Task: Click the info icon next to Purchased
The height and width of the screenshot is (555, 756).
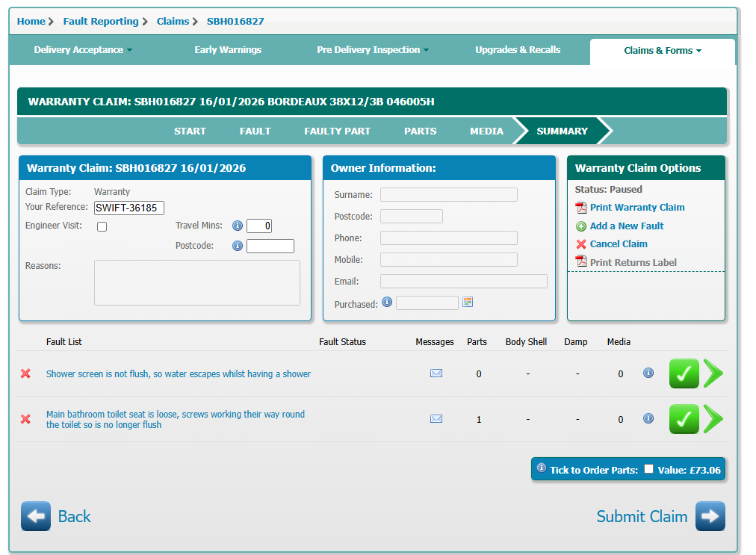Action: 387,302
